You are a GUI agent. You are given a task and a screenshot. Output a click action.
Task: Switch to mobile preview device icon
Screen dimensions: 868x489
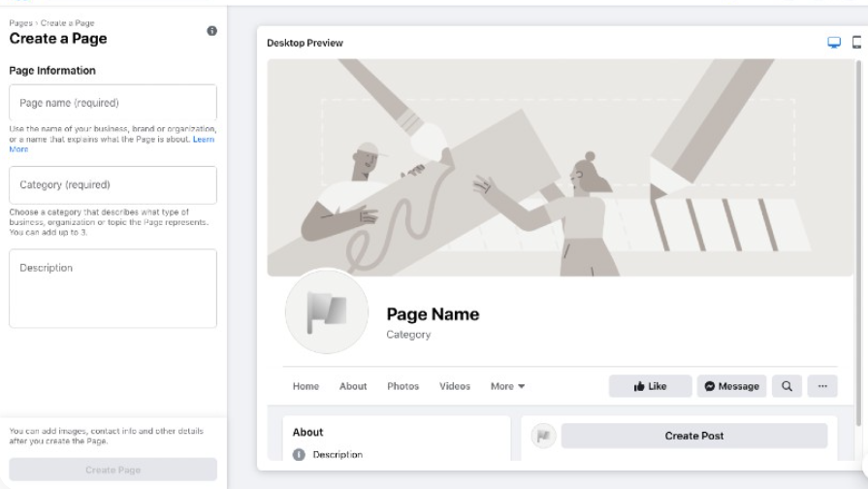857,43
